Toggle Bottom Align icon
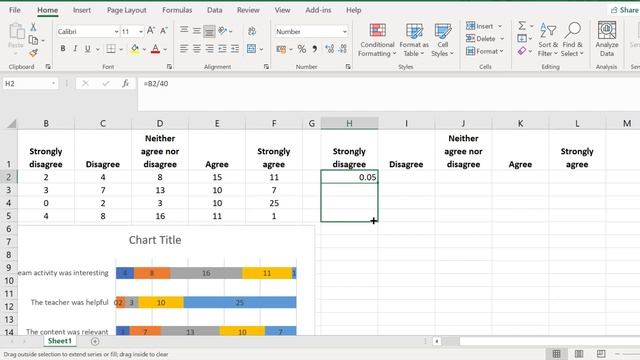 (209, 31)
